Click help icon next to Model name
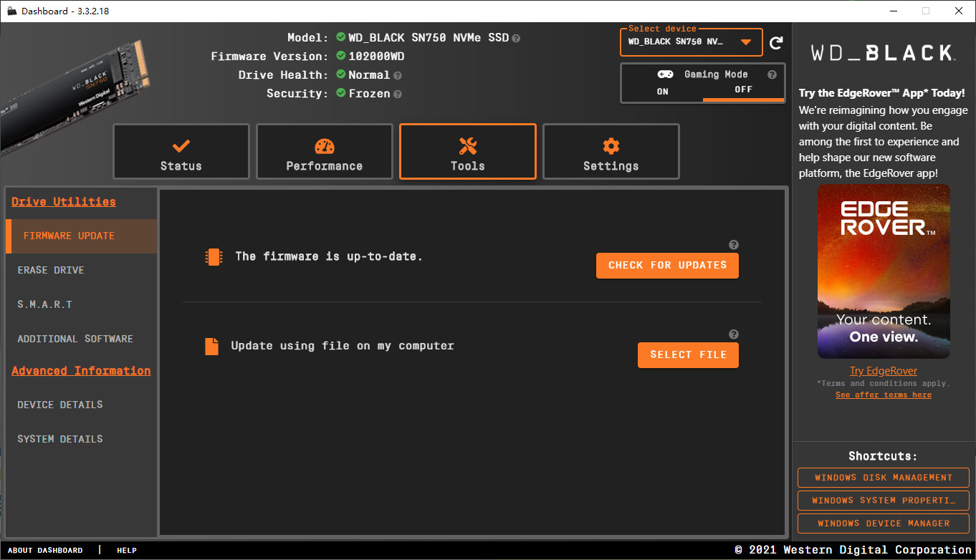Image resolution: width=976 pixels, height=560 pixels. coord(516,38)
